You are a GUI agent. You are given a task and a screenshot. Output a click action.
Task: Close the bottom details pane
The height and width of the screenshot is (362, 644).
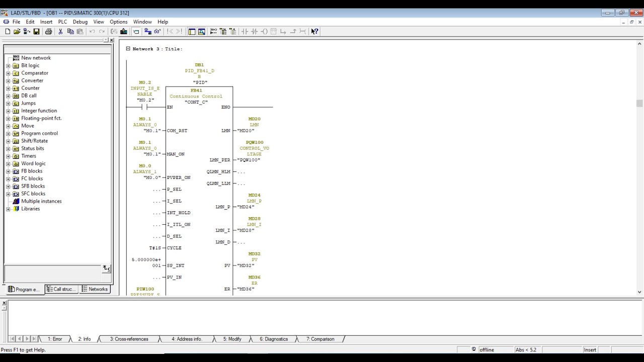[4, 303]
